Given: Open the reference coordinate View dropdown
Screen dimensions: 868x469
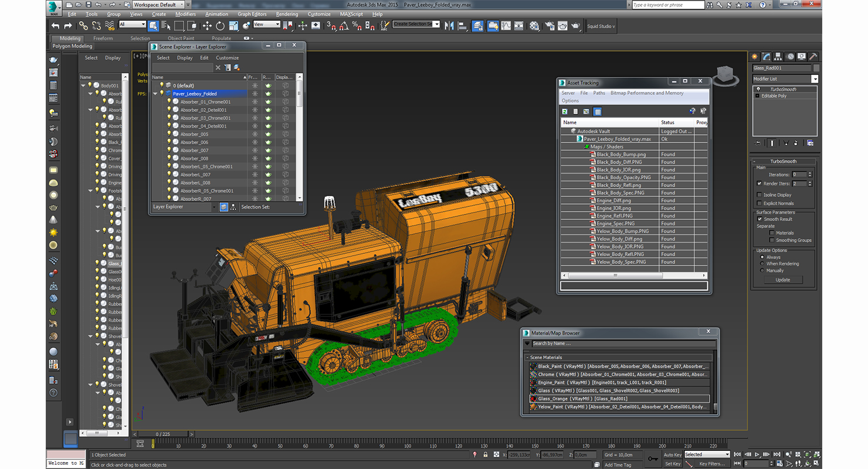Looking at the screenshot, I should (x=267, y=25).
